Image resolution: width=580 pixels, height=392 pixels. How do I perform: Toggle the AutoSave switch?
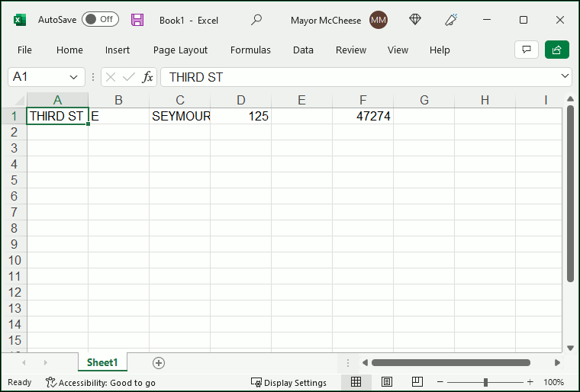click(100, 20)
